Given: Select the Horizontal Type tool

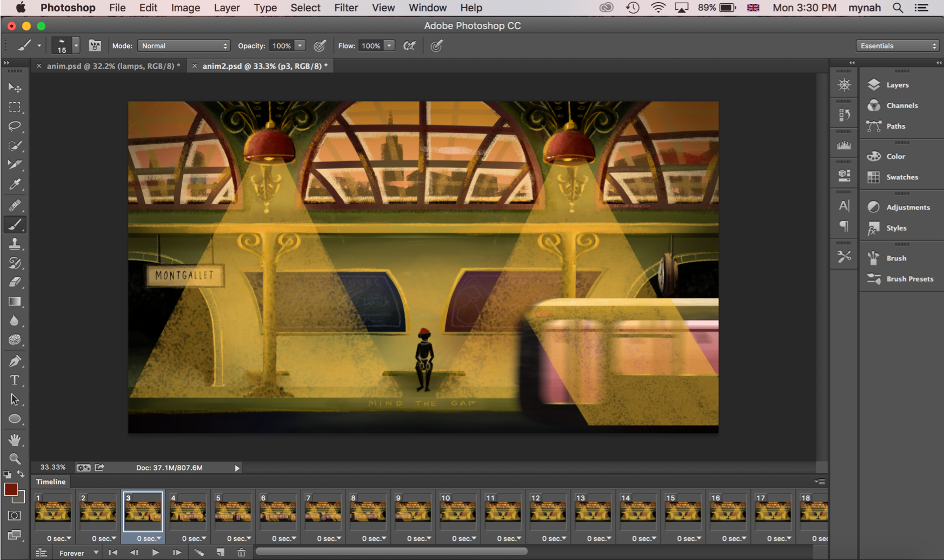Looking at the screenshot, I should tap(15, 380).
